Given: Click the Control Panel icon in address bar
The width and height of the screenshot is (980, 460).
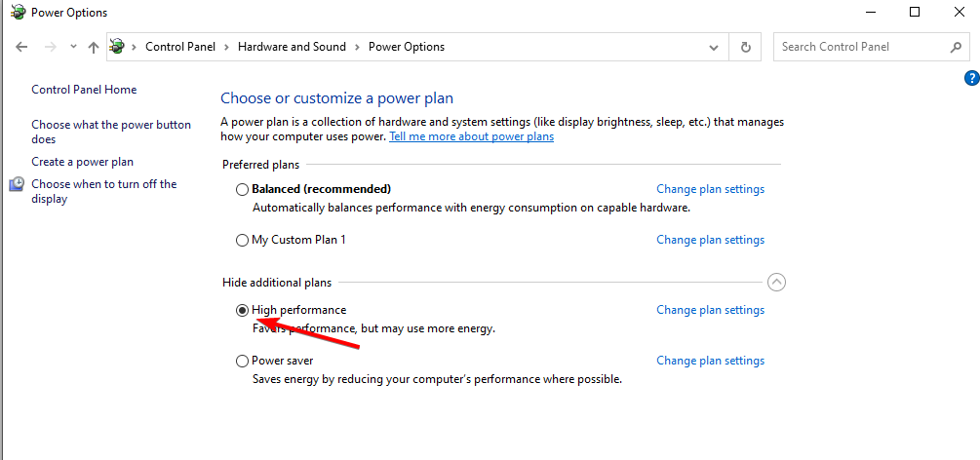Looking at the screenshot, I should coord(118,47).
